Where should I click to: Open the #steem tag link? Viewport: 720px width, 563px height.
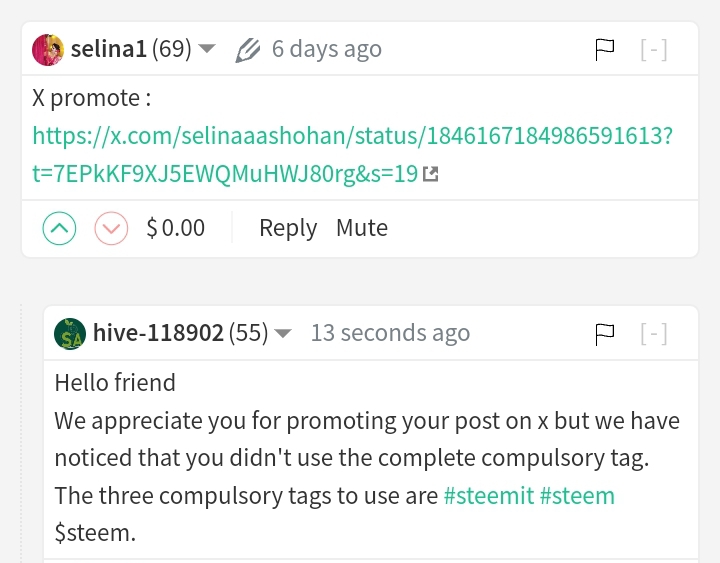577,496
